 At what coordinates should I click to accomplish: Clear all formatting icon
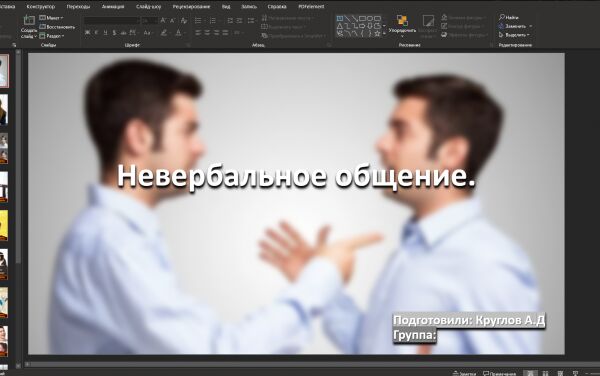(x=184, y=20)
